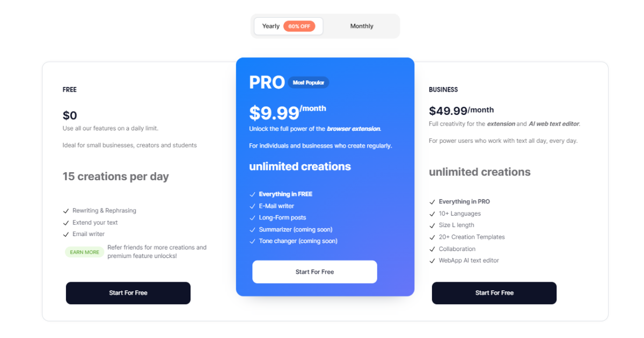The height and width of the screenshot is (338, 644).
Task: Click Start For Free in PRO plan
Action: (x=314, y=272)
